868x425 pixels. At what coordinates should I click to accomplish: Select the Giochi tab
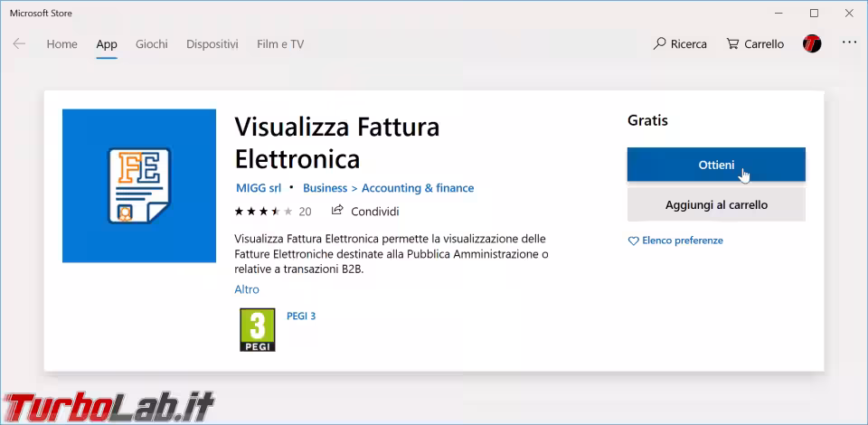click(x=152, y=44)
